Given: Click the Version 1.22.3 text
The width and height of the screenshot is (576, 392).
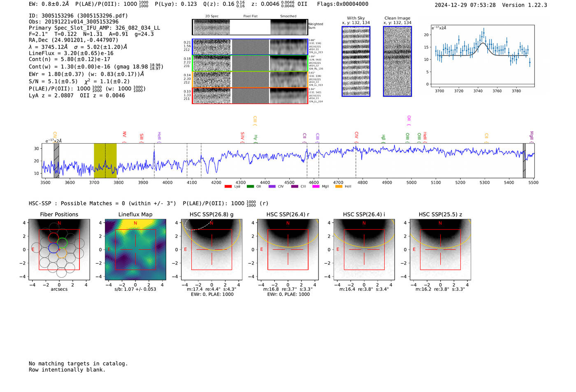Looking at the screenshot, I should 525,5.
